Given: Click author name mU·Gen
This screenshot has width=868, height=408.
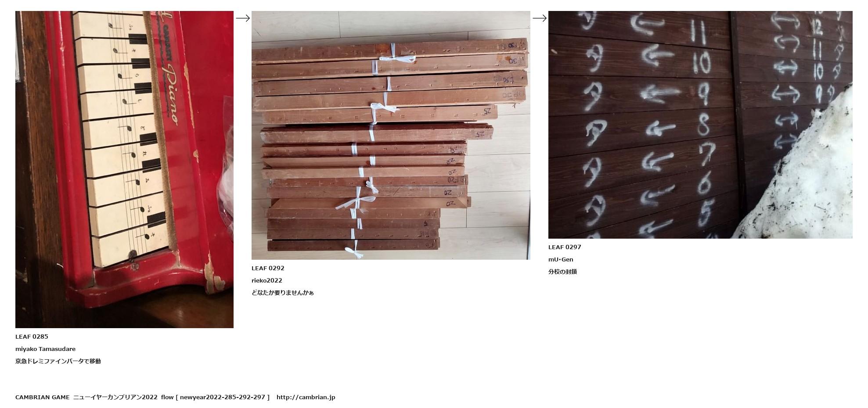Looking at the screenshot, I should pyautogui.click(x=561, y=259).
